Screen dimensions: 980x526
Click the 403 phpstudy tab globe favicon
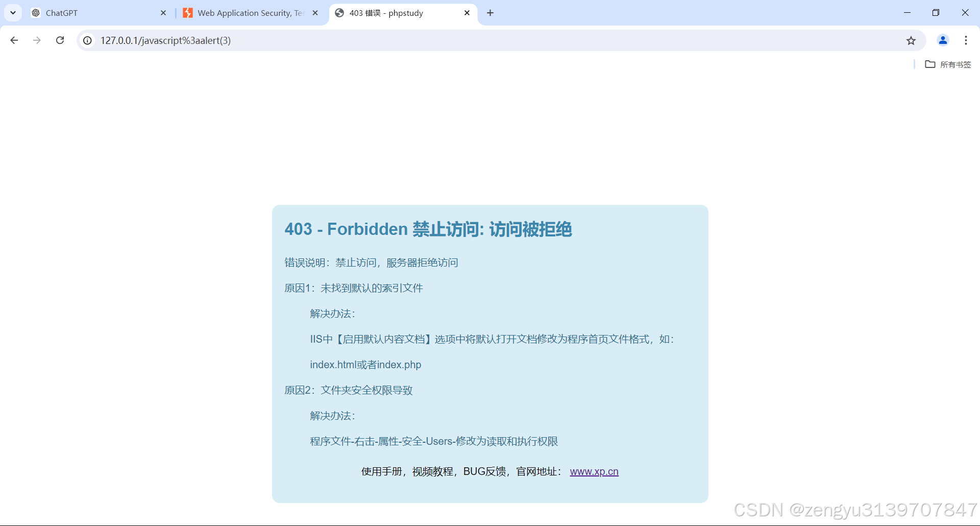point(339,13)
